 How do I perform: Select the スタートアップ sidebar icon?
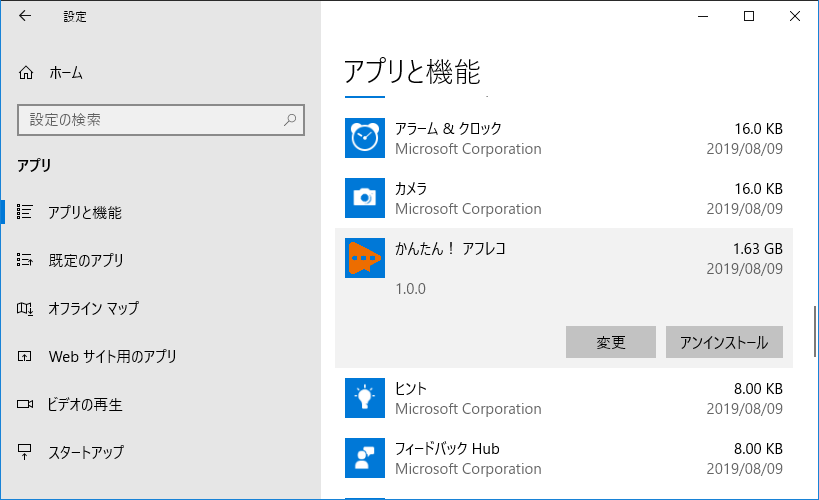[x=25, y=452]
